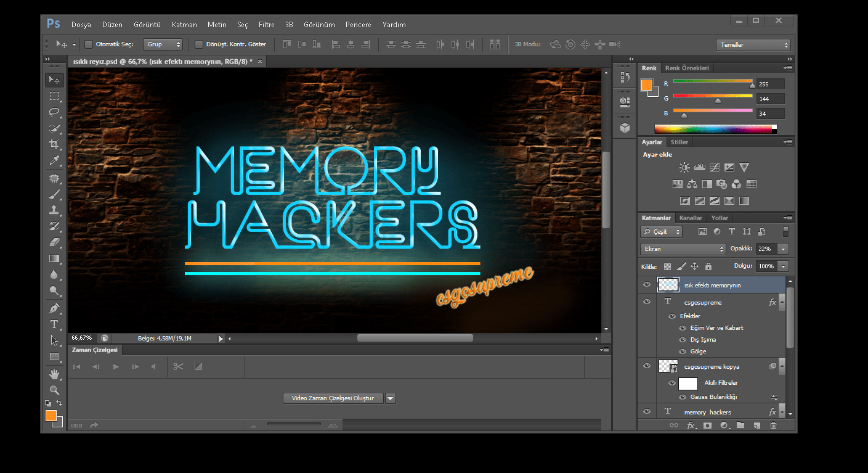Open dropdown arrow beside Video Zaman Çizelgesi Oluştur
This screenshot has height=473, width=868.
coord(390,398)
